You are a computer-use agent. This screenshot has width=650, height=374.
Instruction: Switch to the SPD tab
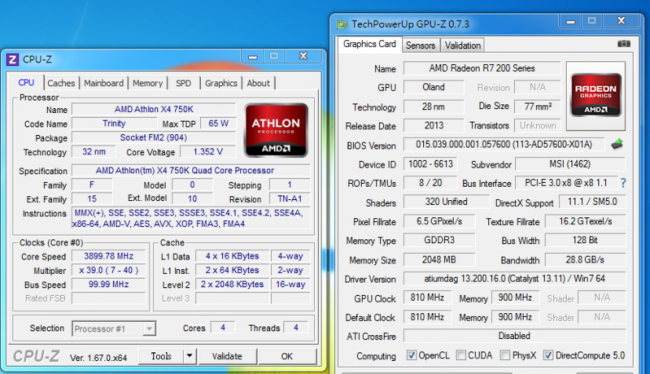pyautogui.click(x=183, y=83)
